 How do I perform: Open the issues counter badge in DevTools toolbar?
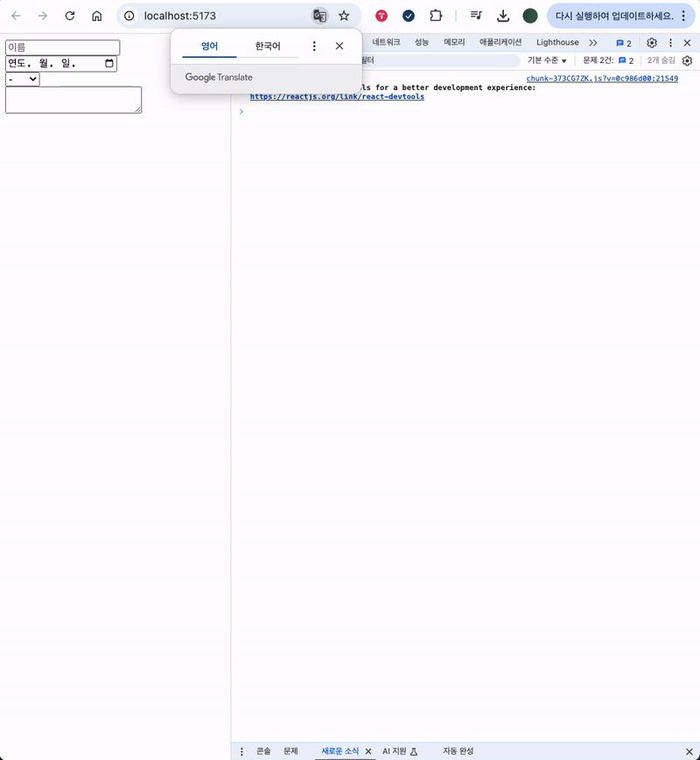pyautogui.click(x=624, y=43)
